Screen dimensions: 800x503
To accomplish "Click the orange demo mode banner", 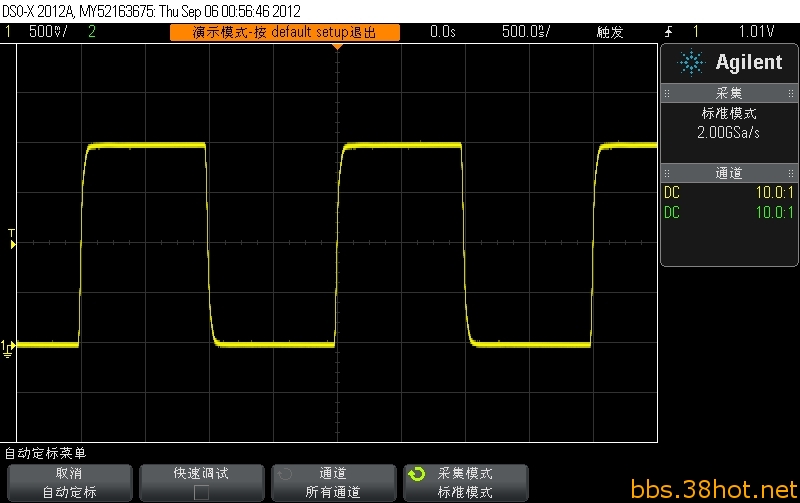I will click(x=285, y=33).
